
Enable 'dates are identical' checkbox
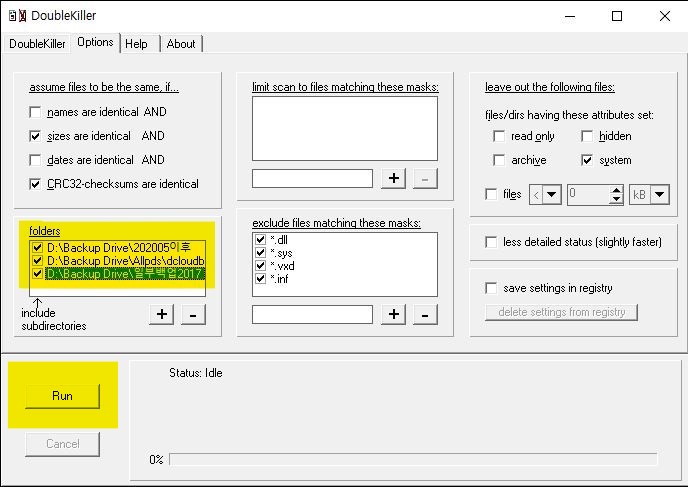pyautogui.click(x=35, y=160)
